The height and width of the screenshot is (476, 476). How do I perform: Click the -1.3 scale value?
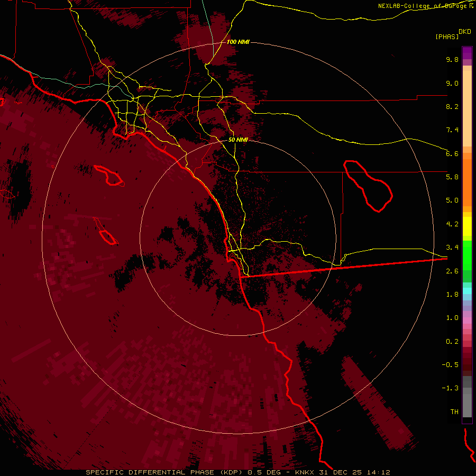pyautogui.click(x=450, y=388)
